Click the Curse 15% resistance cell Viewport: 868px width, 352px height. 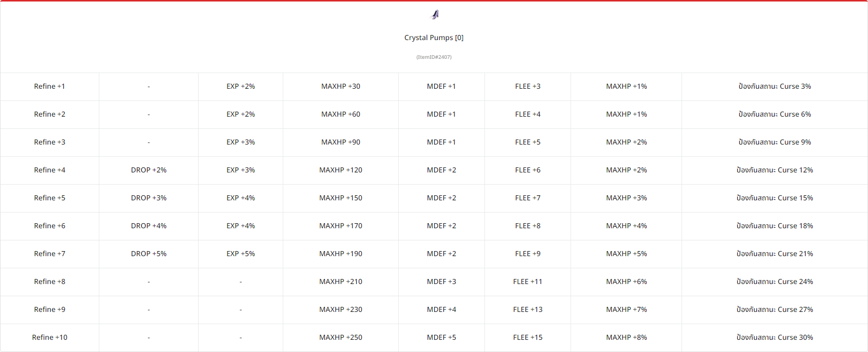click(775, 198)
